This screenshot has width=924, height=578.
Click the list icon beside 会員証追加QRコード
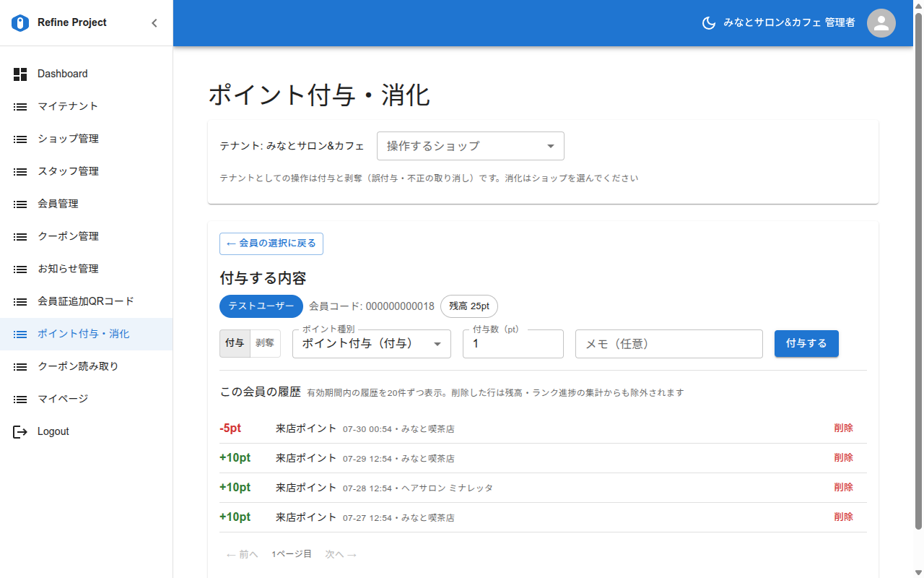coord(20,301)
